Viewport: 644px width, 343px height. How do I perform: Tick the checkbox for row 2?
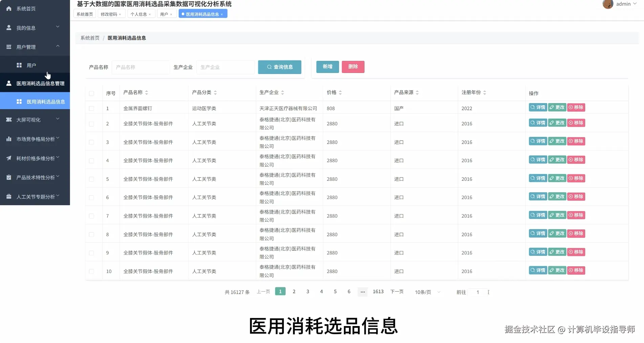91,124
